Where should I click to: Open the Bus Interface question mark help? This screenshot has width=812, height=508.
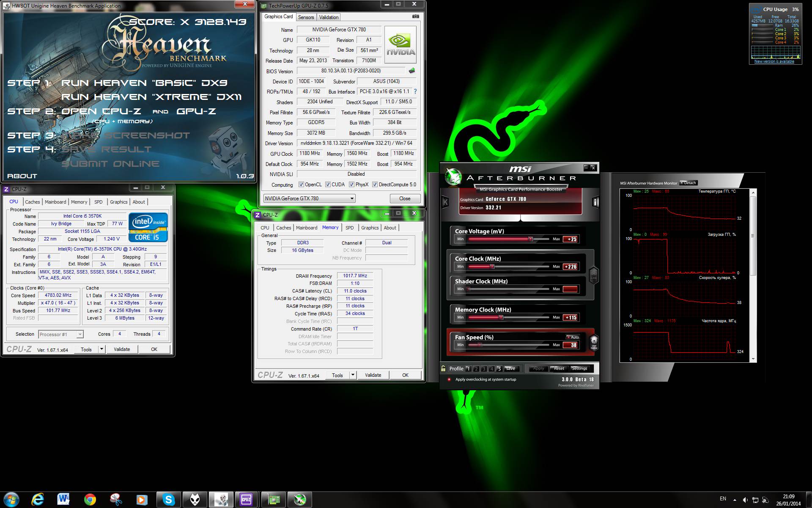point(415,91)
